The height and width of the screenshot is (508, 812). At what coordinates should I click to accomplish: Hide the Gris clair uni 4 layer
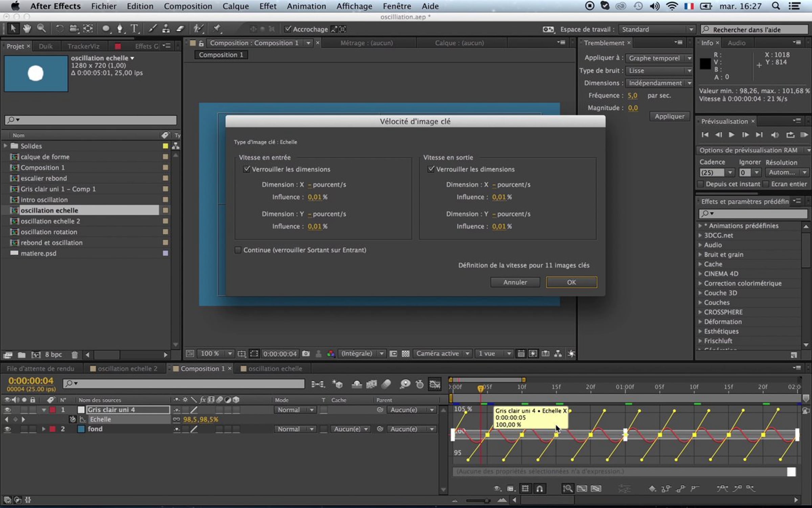[7, 410]
